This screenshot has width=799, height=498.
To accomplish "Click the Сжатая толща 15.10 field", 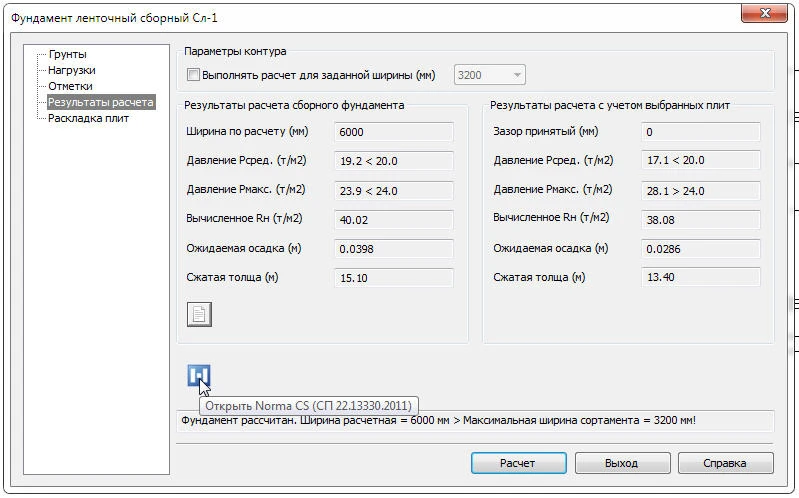I will point(393,277).
